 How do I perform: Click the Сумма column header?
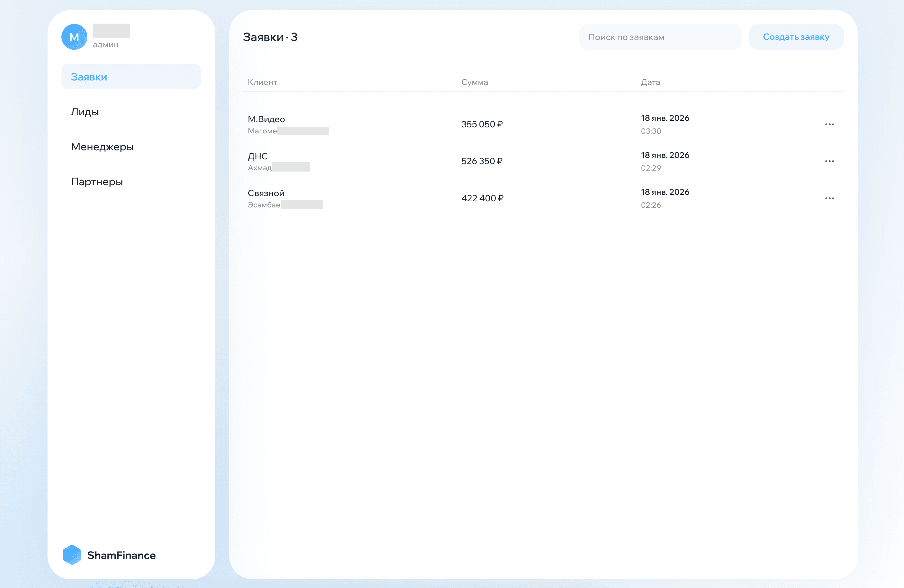click(x=474, y=82)
